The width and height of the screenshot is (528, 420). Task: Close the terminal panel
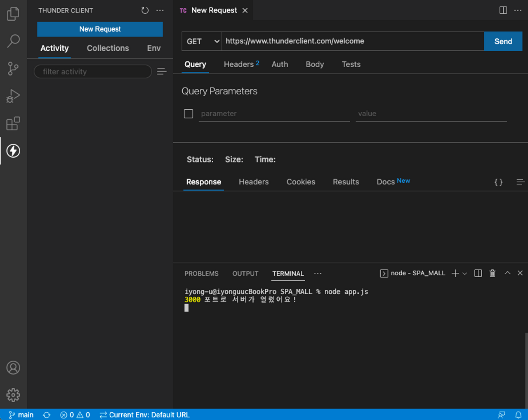(x=520, y=273)
